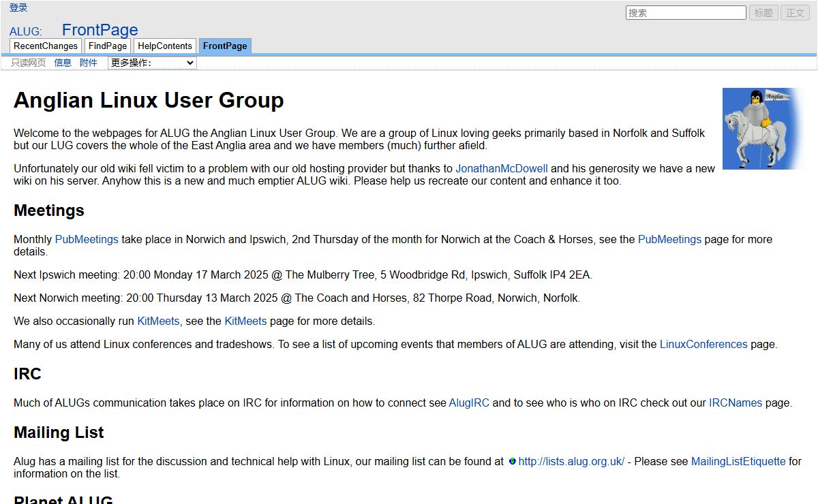Screen dimensions: 818x504
Task: Click the large FrontPage title link
Action: [x=100, y=30]
